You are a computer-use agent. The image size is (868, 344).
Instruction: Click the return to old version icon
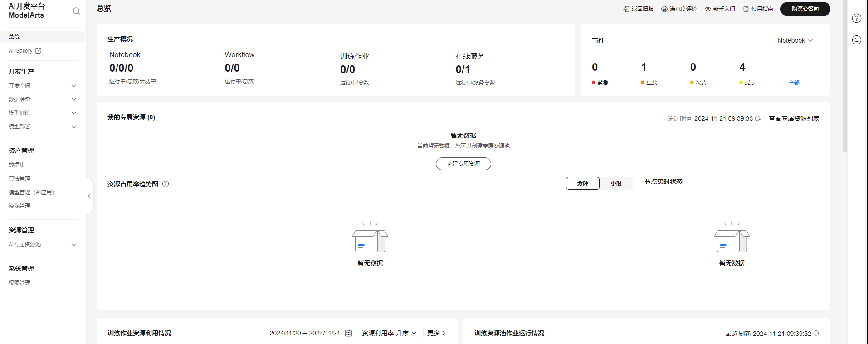[626, 9]
